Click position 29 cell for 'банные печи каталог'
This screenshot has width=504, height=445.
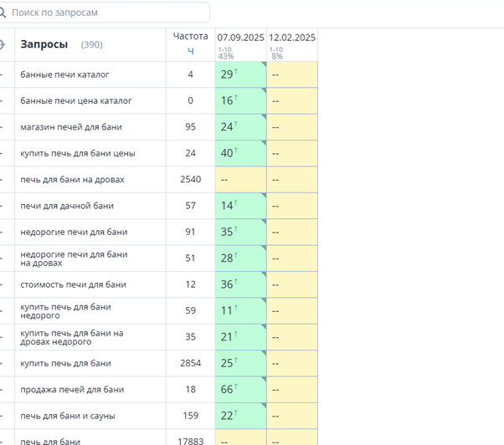(x=241, y=74)
